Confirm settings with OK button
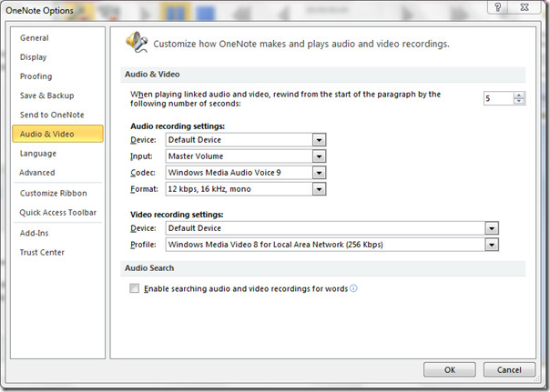550x392 pixels. pos(449,369)
